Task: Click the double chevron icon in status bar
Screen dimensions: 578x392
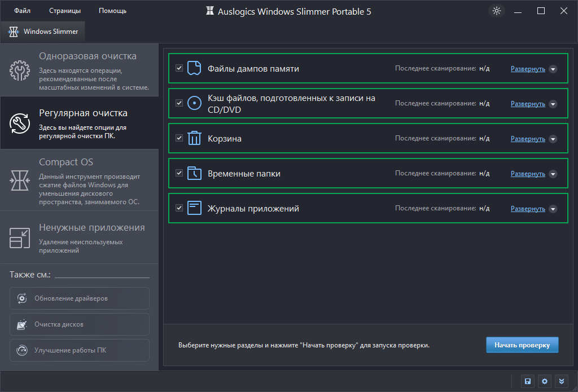Action: coord(561,381)
